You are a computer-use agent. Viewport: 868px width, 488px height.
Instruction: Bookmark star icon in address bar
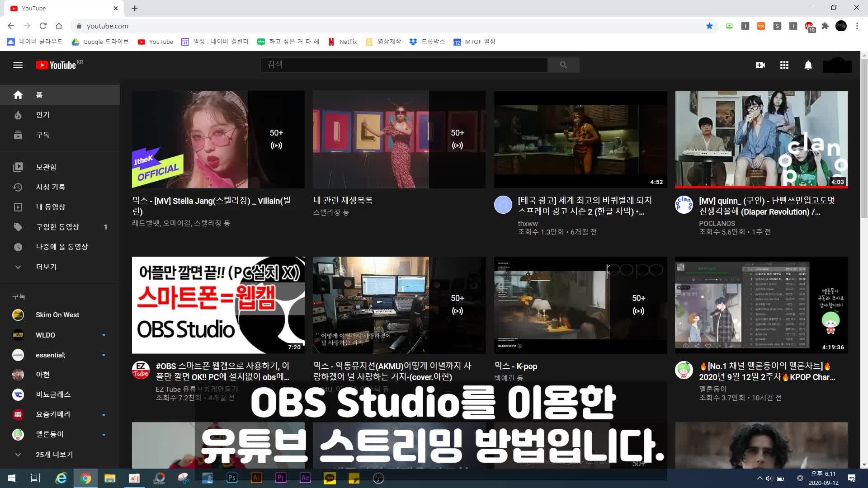(x=709, y=26)
